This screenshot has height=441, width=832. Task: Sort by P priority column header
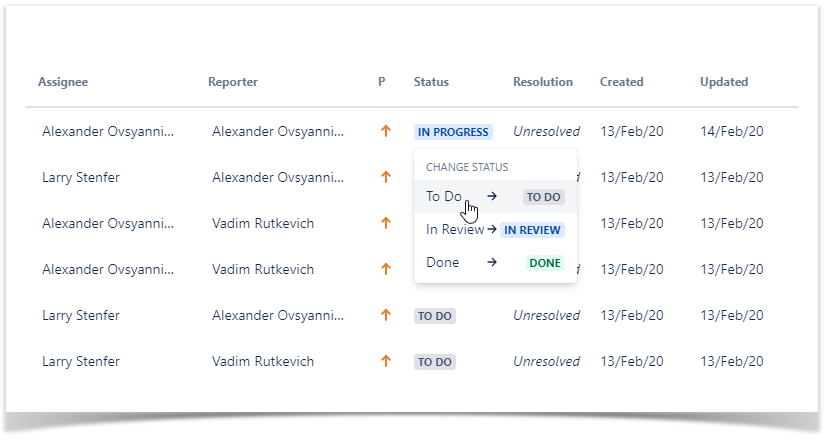(x=381, y=82)
